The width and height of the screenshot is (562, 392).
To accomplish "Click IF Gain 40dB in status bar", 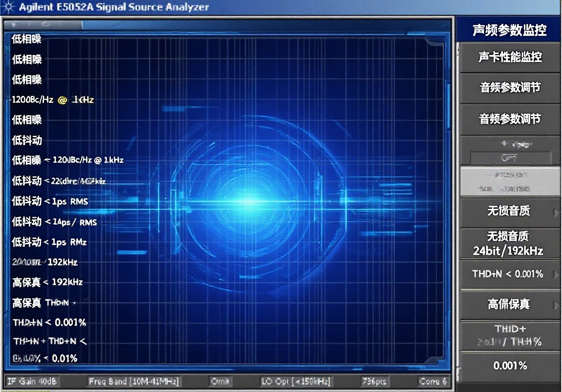I will pyautogui.click(x=32, y=381).
